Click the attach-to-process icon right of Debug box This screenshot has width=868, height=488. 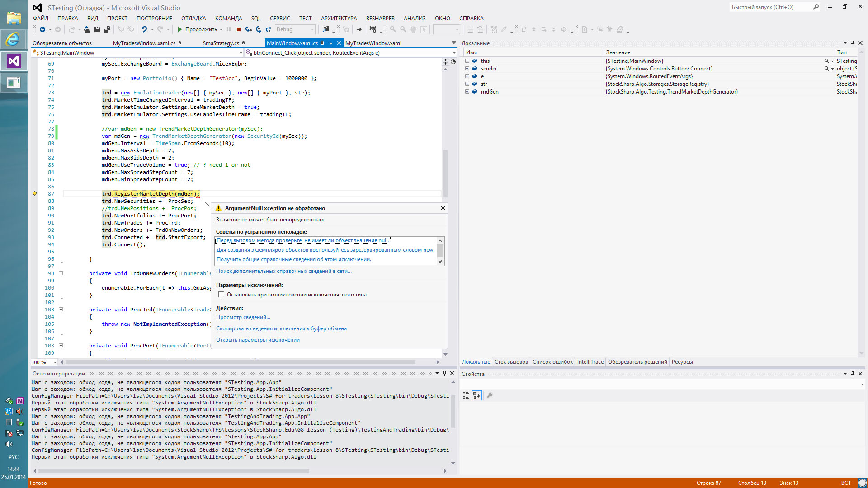click(x=325, y=29)
